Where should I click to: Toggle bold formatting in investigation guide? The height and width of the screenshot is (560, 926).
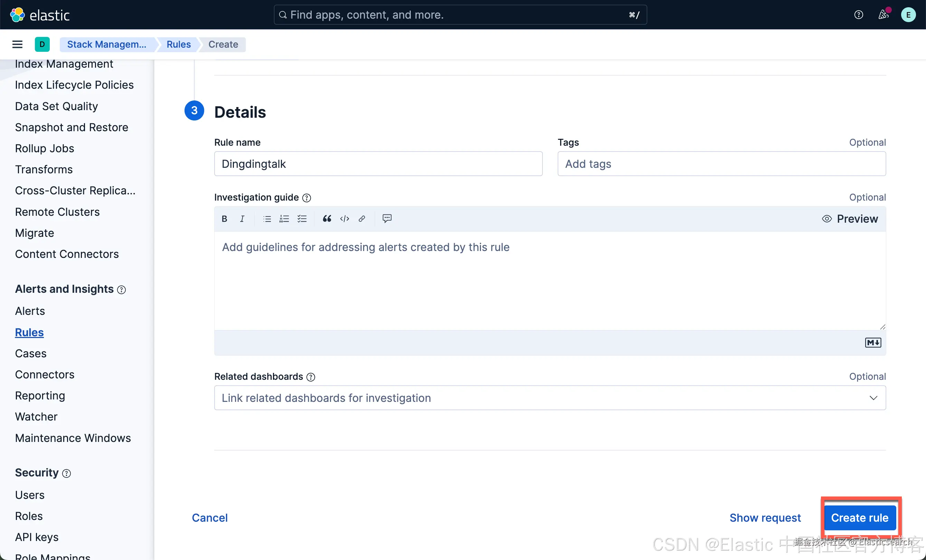[224, 219]
